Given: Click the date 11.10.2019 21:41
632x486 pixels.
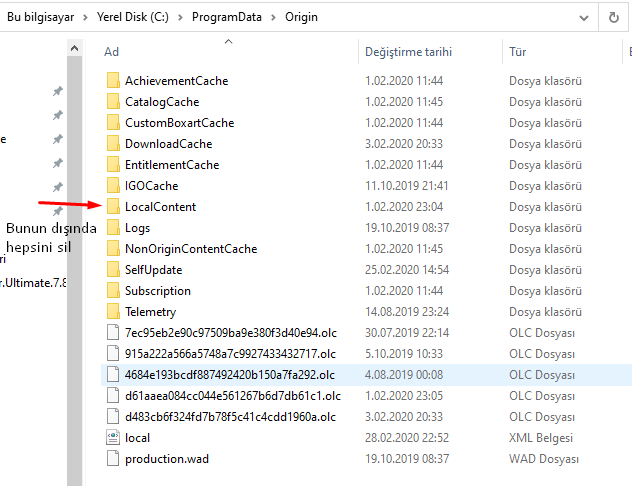Looking at the screenshot, I should click(x=406, y=185).
